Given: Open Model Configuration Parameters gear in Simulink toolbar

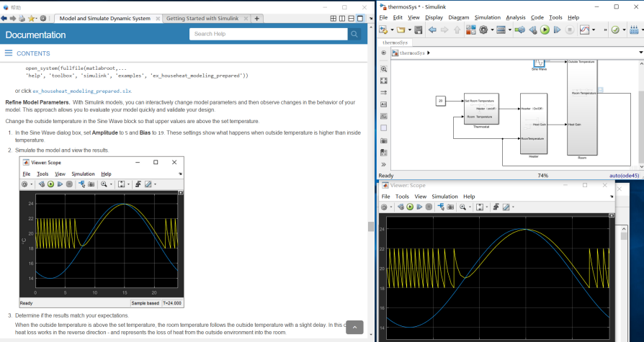Looking at the screenshot, I should 483,30.
